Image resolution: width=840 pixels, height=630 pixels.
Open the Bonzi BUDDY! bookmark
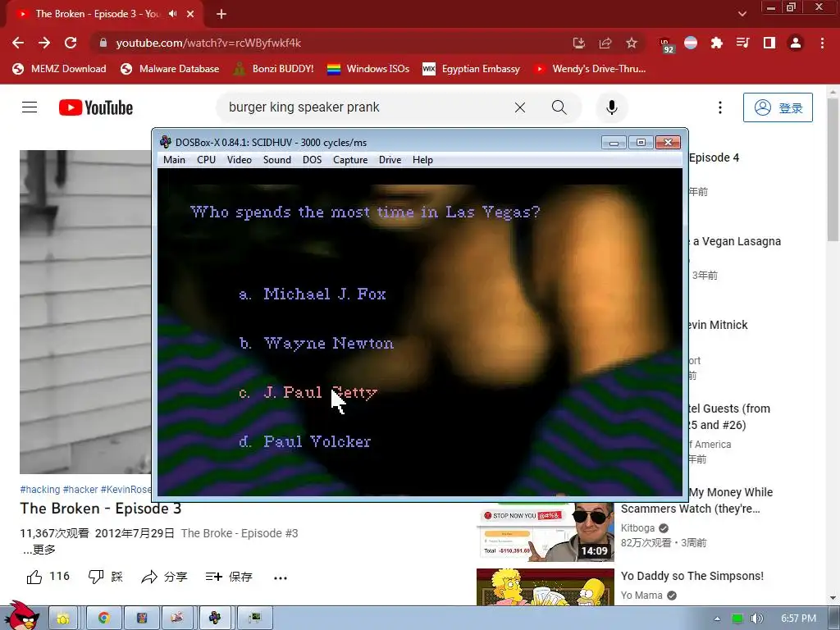click(x=273, y=69)
